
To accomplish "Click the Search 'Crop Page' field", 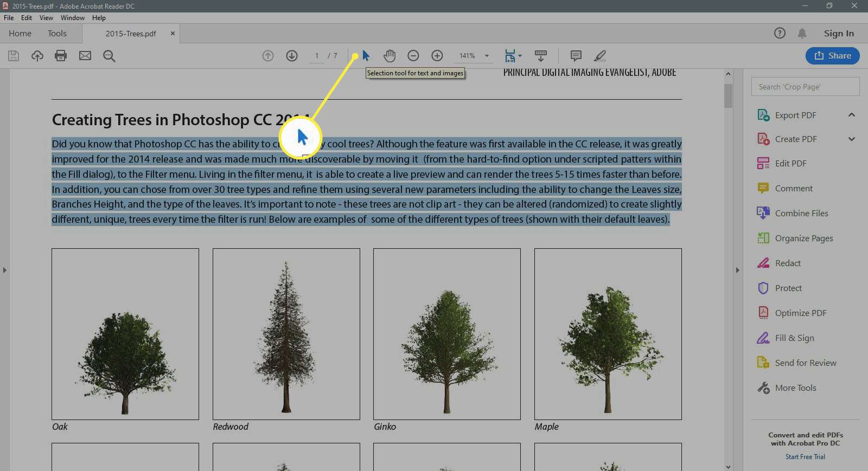I will pos(805,87).
